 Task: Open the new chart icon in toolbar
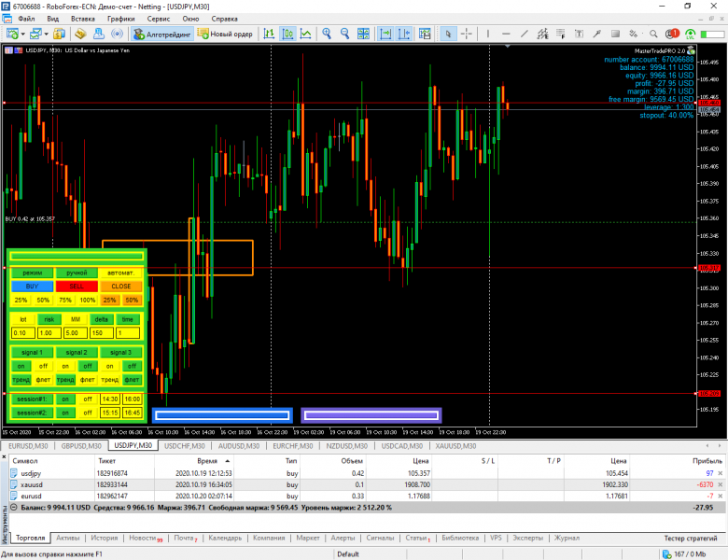[12, 34]
